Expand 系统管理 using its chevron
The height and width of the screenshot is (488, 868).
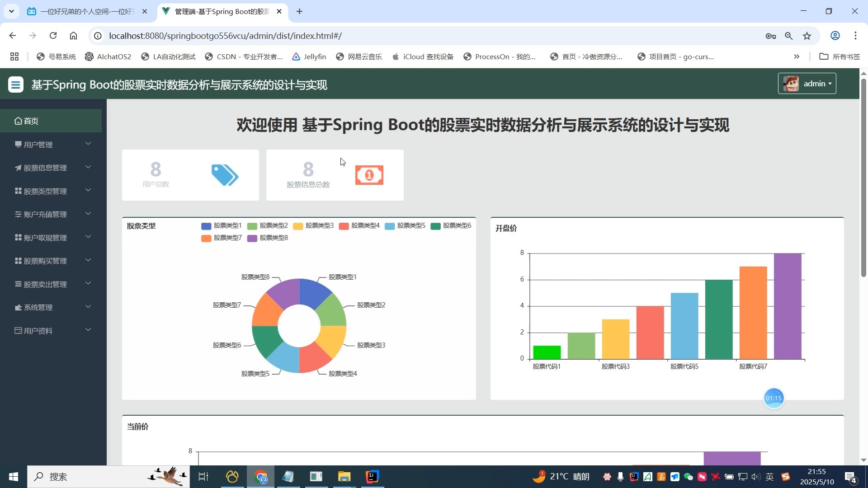[x=88, y=307]
